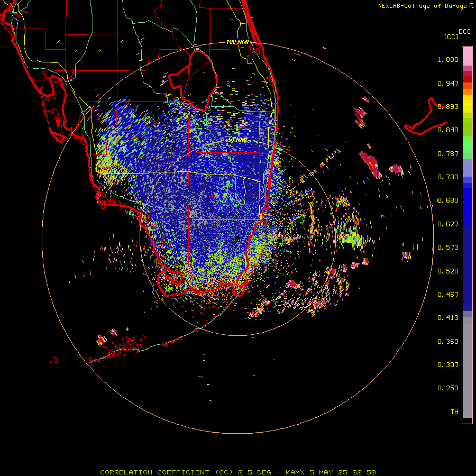Screen dimensions: 476x476
Task: Click the 0.787 scale value
Action: pyautogui.click(x=448, y=153)
